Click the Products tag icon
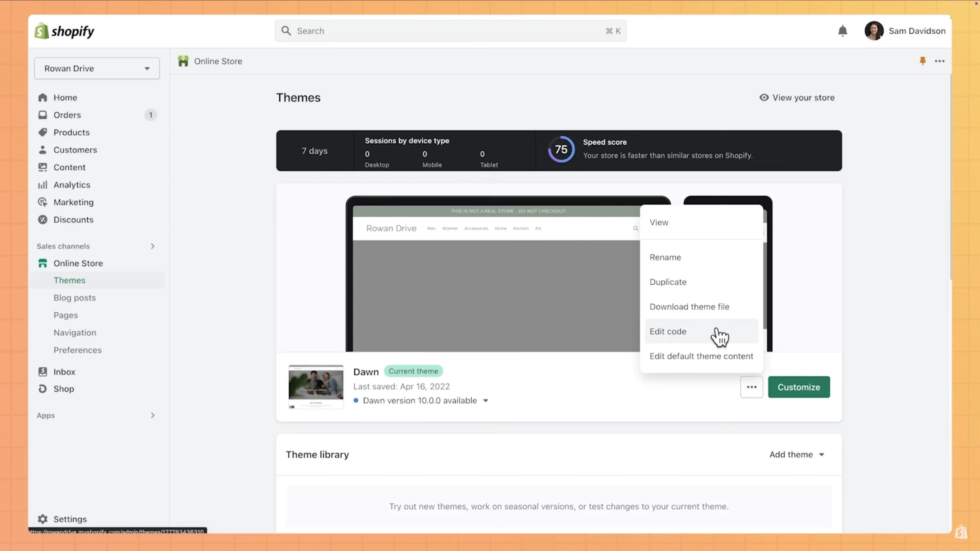This screenshot has width=980, height=551. [x=42, y=132]
